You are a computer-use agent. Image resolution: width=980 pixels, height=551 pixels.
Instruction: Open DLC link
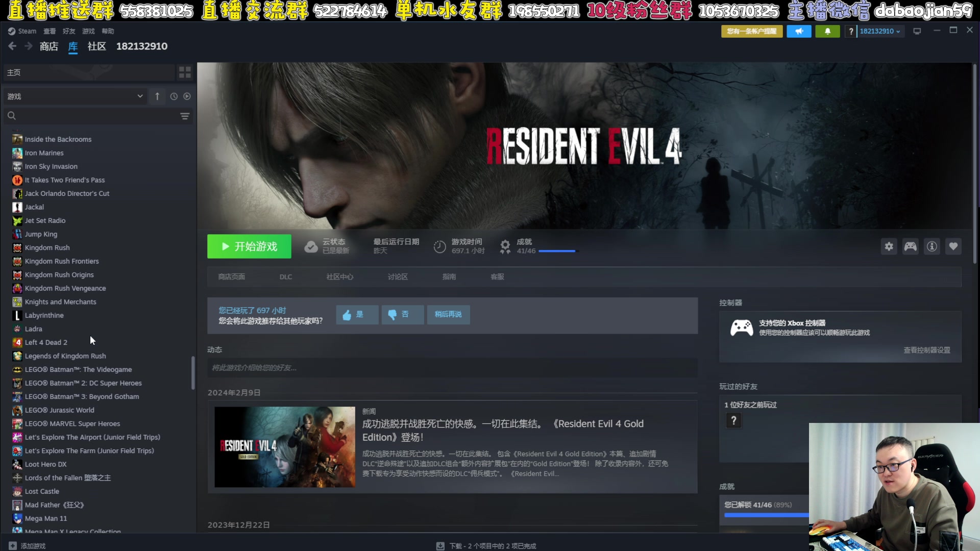[286, 277]
